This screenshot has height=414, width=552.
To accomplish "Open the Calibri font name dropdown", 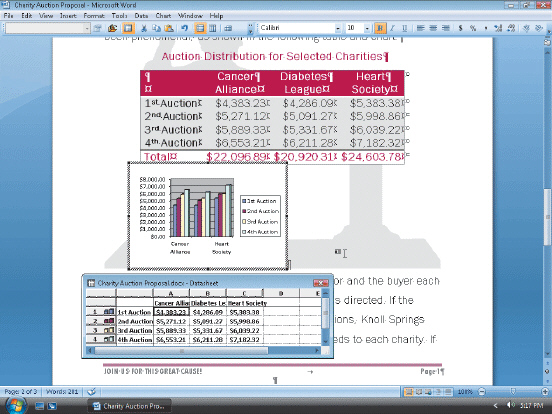I will pos(338,28).
